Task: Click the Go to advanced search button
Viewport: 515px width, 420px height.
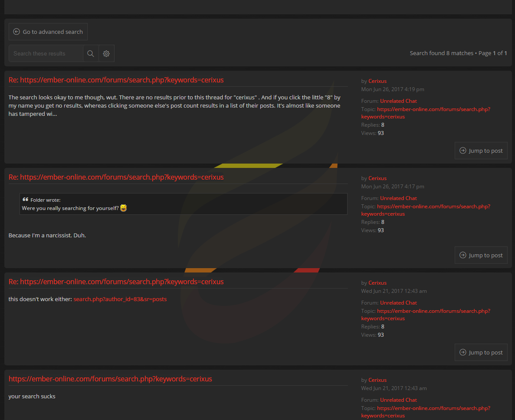Action: [48, 32]
